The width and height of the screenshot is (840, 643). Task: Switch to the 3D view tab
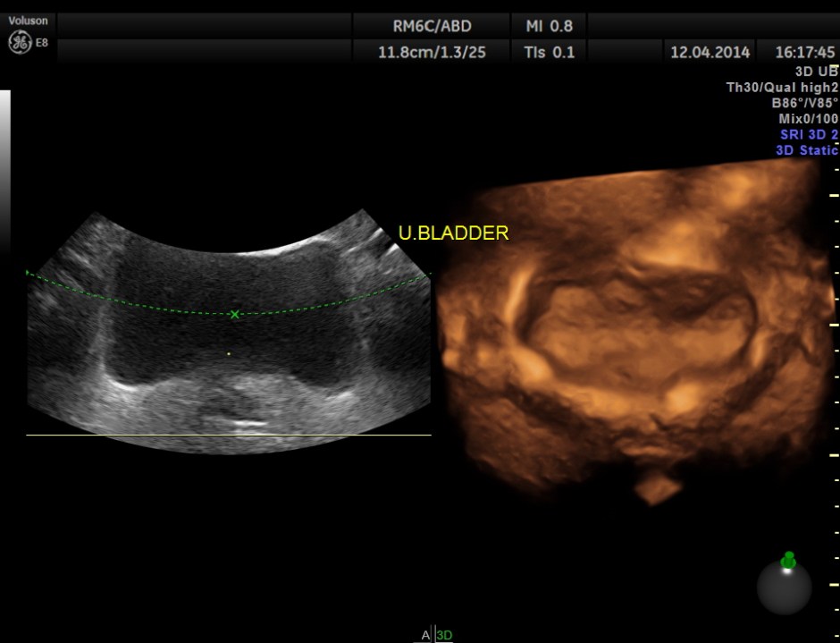[444, 635]
